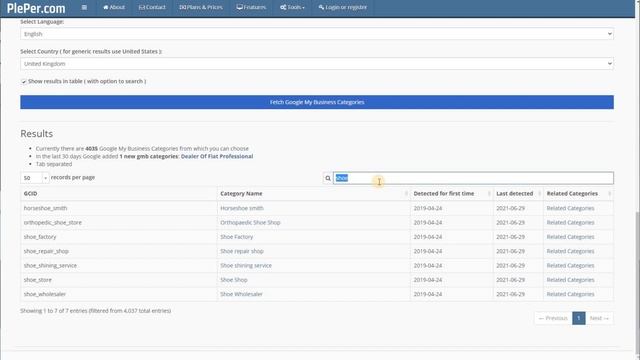
Task: Open Related Categories for horseshoe_smith row
Action: 570,208
